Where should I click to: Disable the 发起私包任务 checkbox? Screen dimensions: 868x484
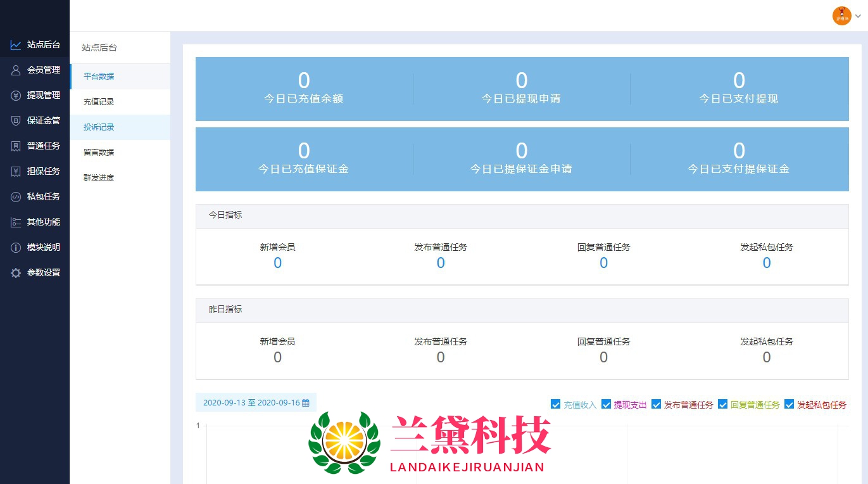[789, 404]
